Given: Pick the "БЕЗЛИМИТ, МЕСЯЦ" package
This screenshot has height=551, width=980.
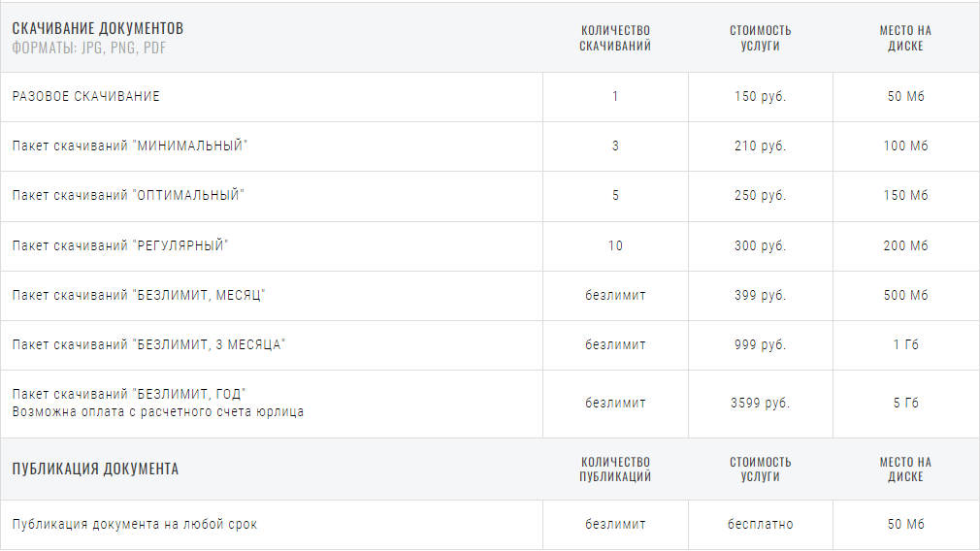Looking at the screenshot, I should 139,296.
